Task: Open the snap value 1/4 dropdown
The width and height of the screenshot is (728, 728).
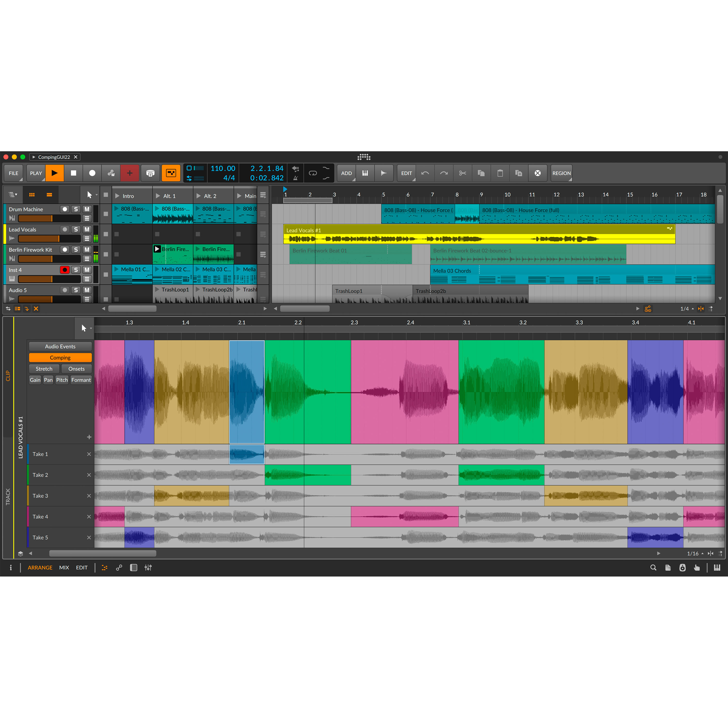Action: tap(687, 308)
